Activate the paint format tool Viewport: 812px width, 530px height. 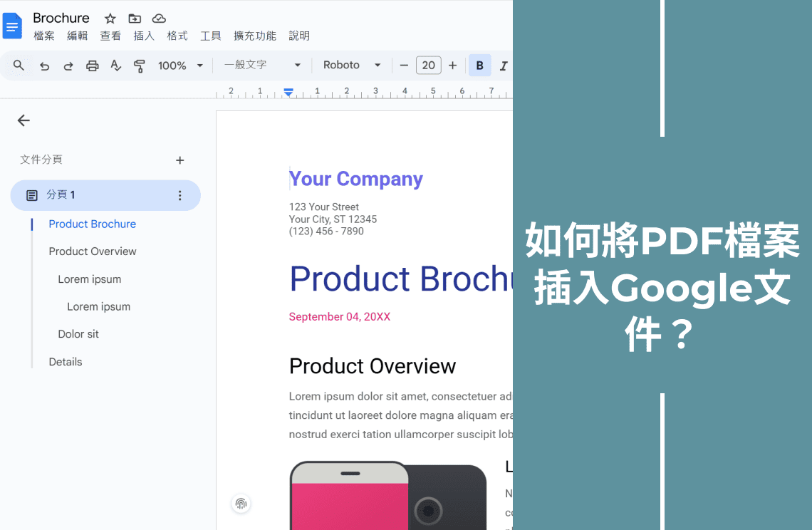[139, 66]
